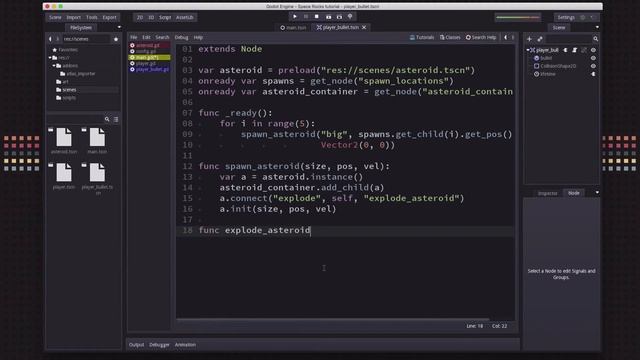Close the player_bullet.tscn tab

coord(364,27)
